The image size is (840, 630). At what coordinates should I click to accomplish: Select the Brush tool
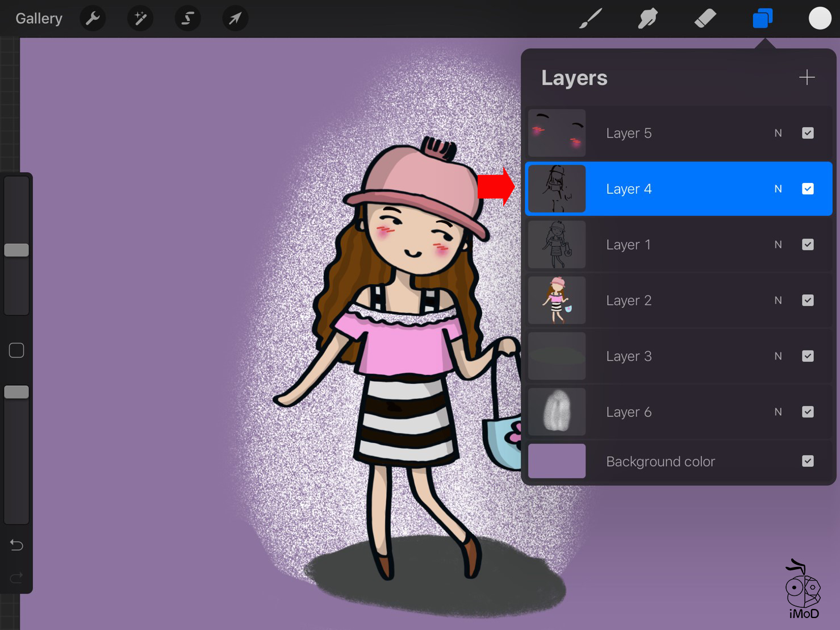591,19
